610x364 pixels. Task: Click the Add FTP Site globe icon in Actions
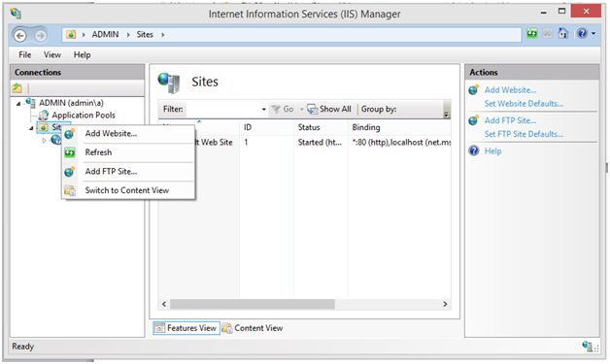click(x=473, y=120)
